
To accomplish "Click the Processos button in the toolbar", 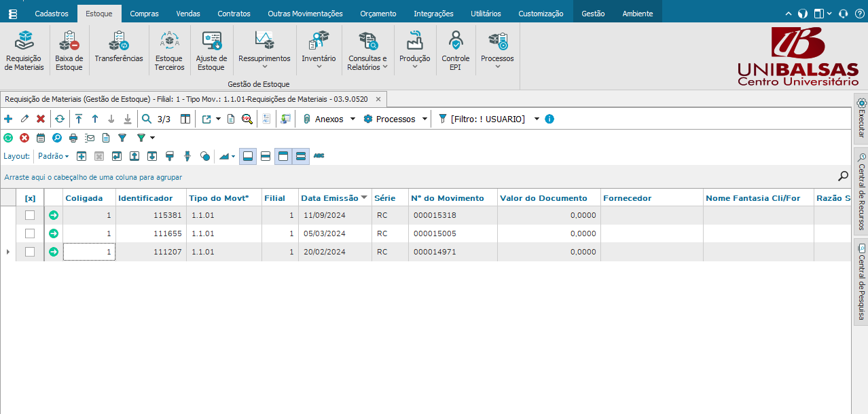I will (x=390, y=119).
